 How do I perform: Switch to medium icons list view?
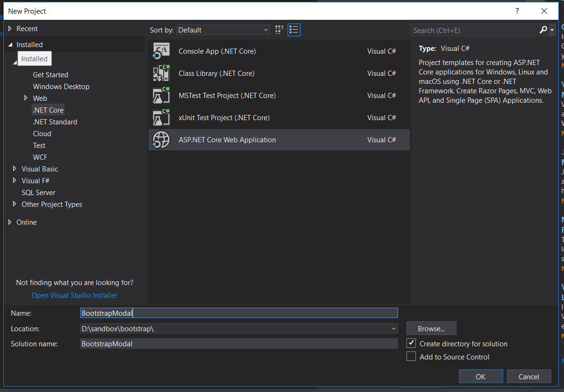(x=294, y=30)
